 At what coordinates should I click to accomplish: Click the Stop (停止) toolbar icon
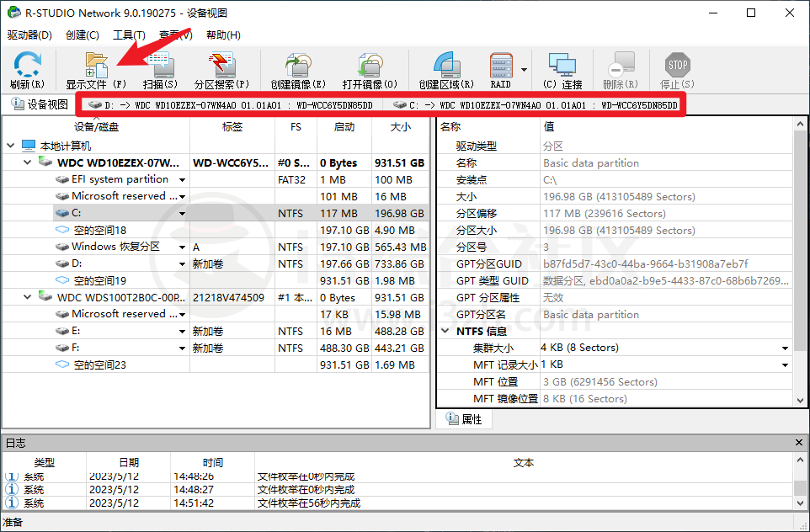[677, 70]
